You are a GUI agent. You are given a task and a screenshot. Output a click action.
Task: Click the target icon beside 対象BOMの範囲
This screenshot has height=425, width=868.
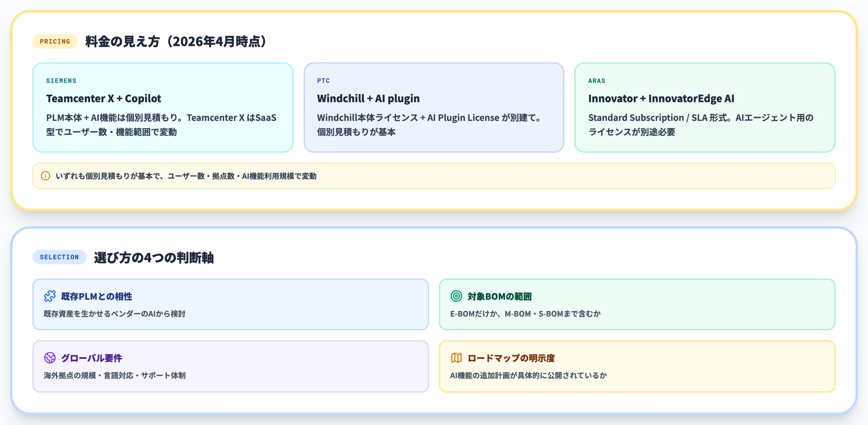[x=456, y=296]
